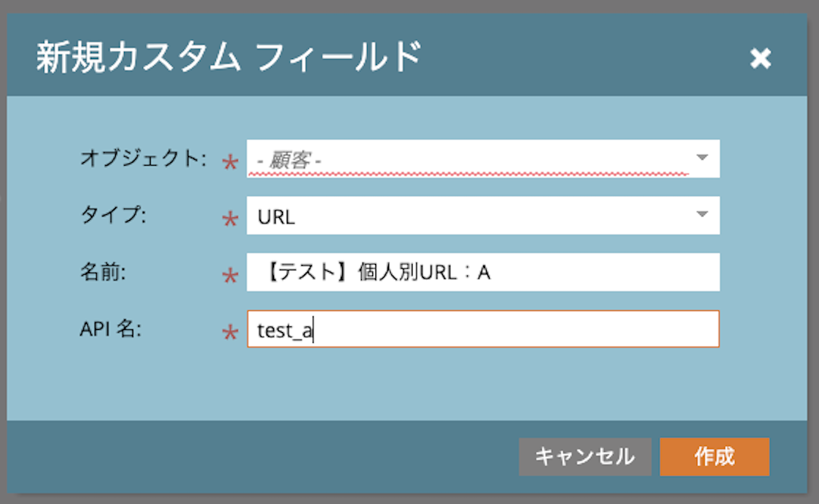Screen dimensions: 819x504
Task: Click the 【テスト】個人別URL：A text
Action: point(379,272)
